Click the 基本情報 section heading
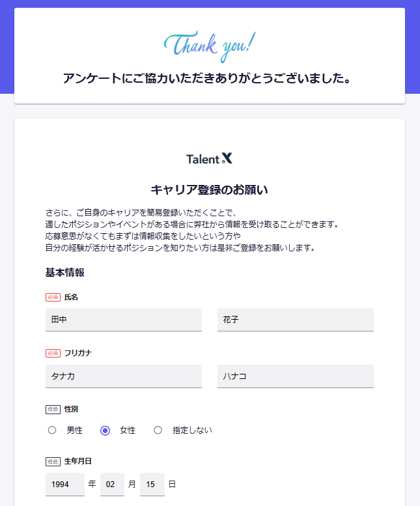 (64, 272)
